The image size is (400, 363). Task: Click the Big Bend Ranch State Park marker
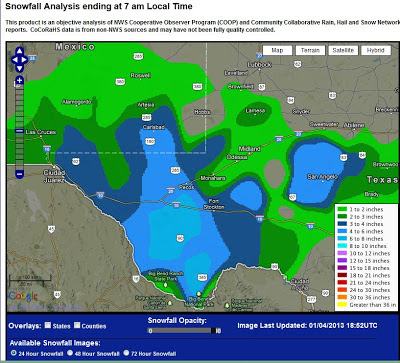point(166,285)
